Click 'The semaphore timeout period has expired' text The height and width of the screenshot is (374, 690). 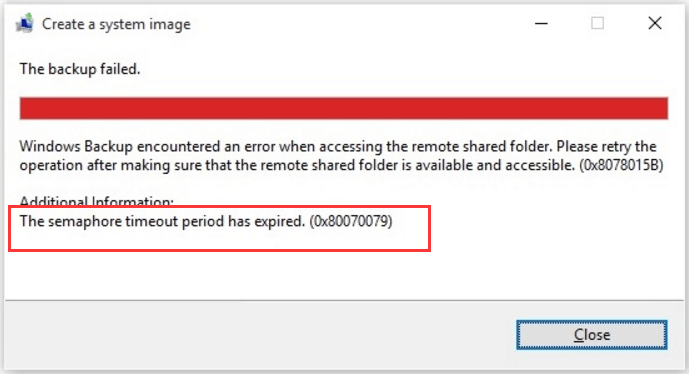click(162, 221)
